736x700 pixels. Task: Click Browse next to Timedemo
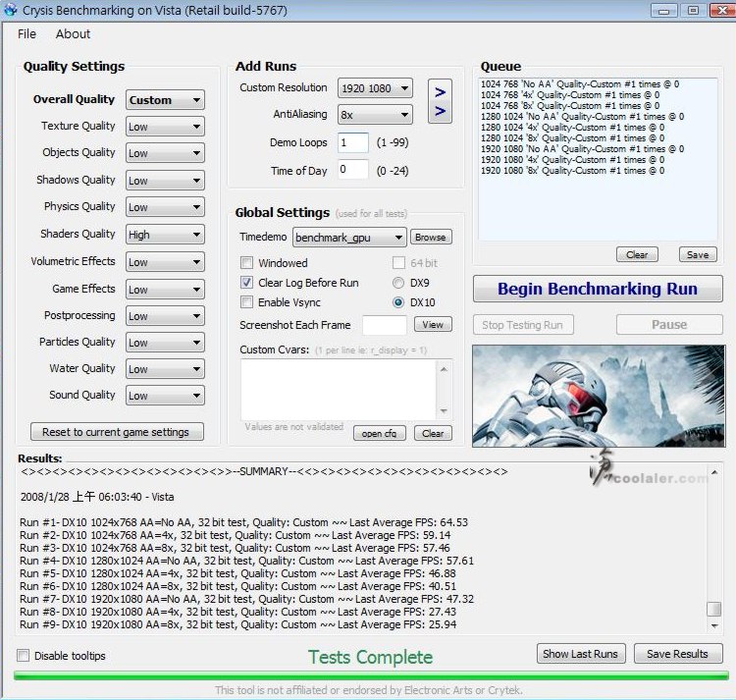pos(431,237)
